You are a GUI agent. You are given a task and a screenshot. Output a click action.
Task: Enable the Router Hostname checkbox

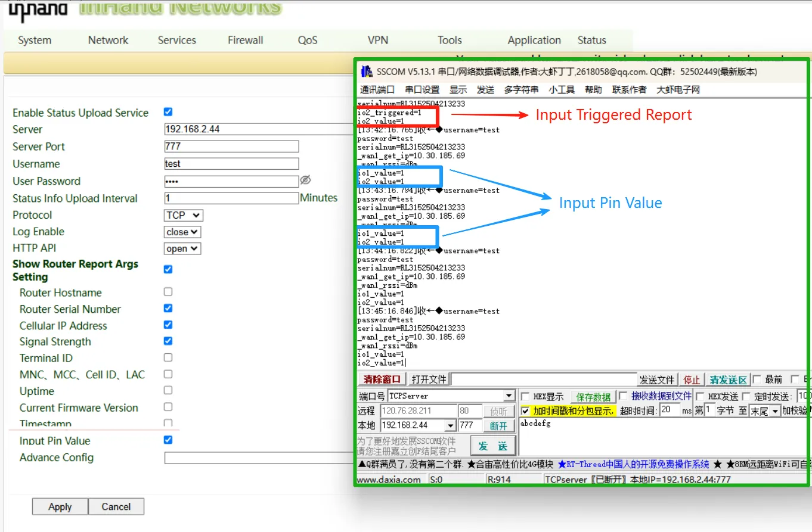[168, 292]
